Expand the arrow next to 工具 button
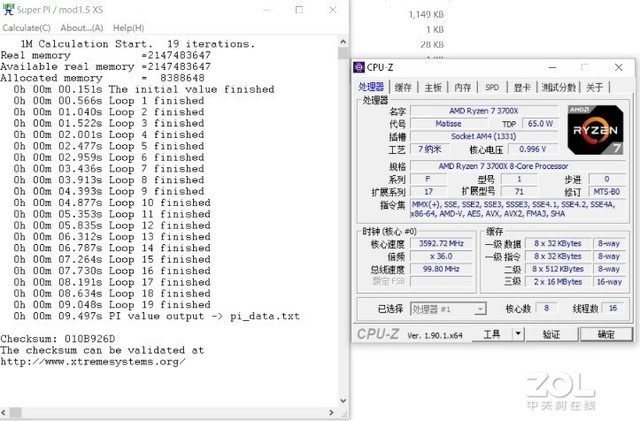640x421 pixels. coord(518,334)
